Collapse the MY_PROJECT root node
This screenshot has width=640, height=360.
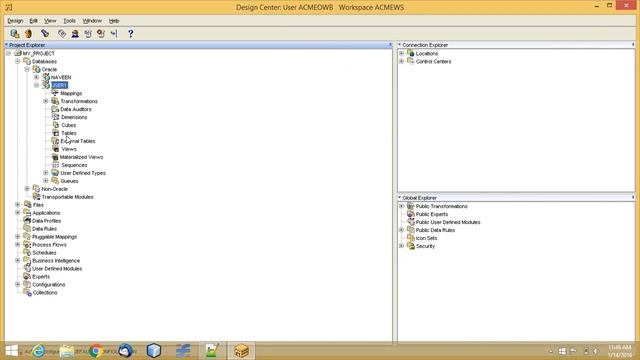[8, 53]
